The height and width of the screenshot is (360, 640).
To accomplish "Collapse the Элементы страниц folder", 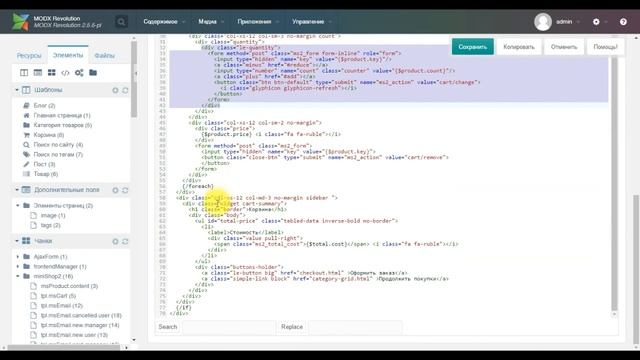I will pos(18,205).
